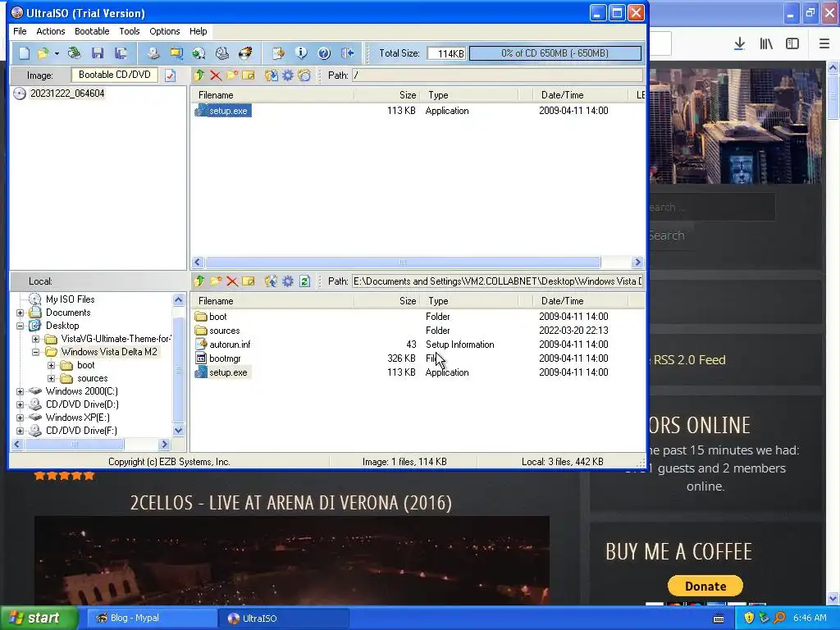Click the Extract icon in image toolbar

pos(272,75)
